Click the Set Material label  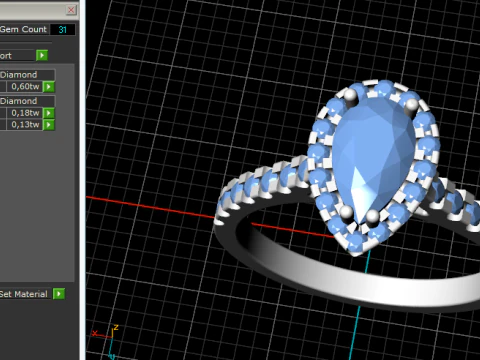[x=24, y=294]
